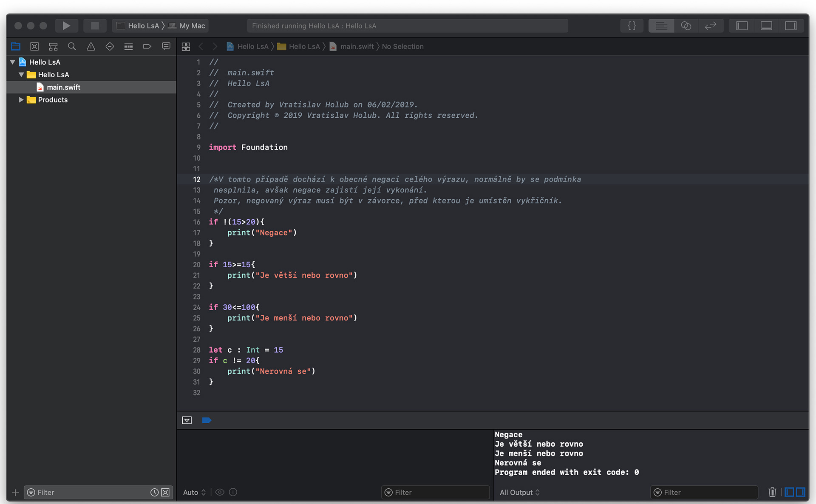Open the Breakpoint navigator icon

point(147,46)
